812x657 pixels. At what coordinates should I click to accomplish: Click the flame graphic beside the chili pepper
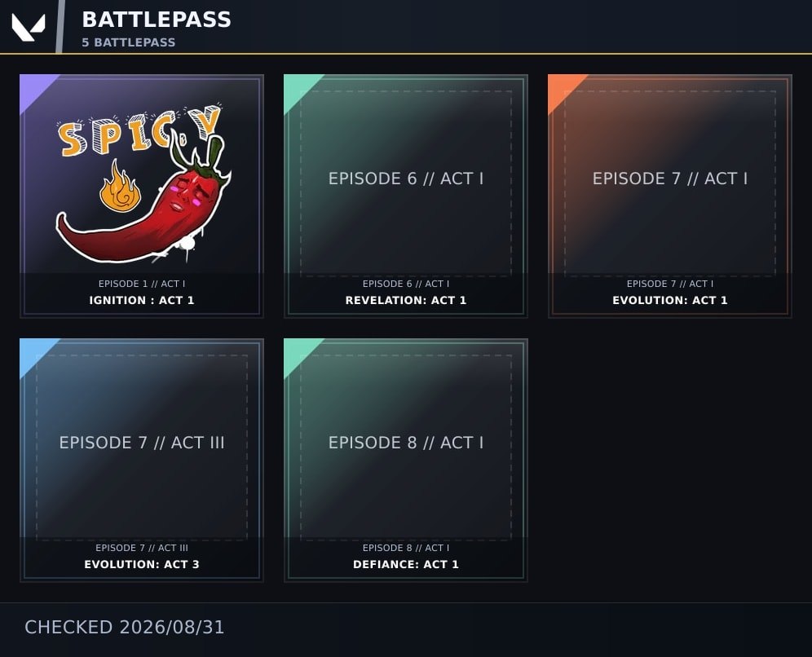coord(119,185)
